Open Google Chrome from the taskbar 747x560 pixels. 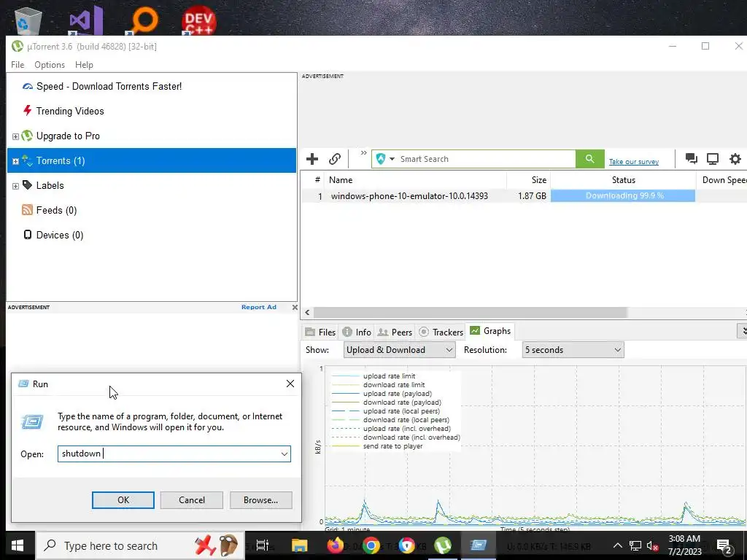pyautogui.click(x=371, y=545)
